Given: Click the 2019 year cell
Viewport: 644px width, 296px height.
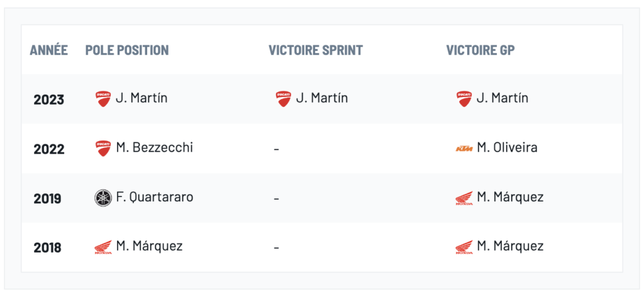Looking at the screenshot, I should coord(47,198).
